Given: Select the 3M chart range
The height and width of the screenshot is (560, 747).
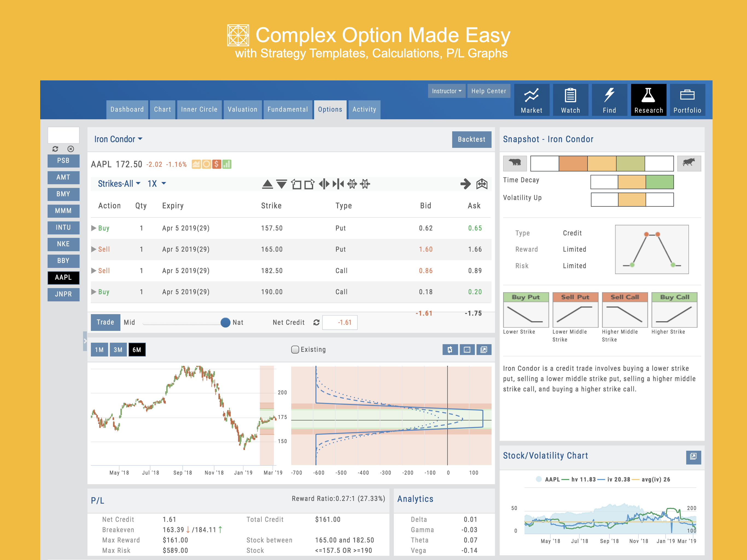Looking at the screenshot, I should coord(118,350).
